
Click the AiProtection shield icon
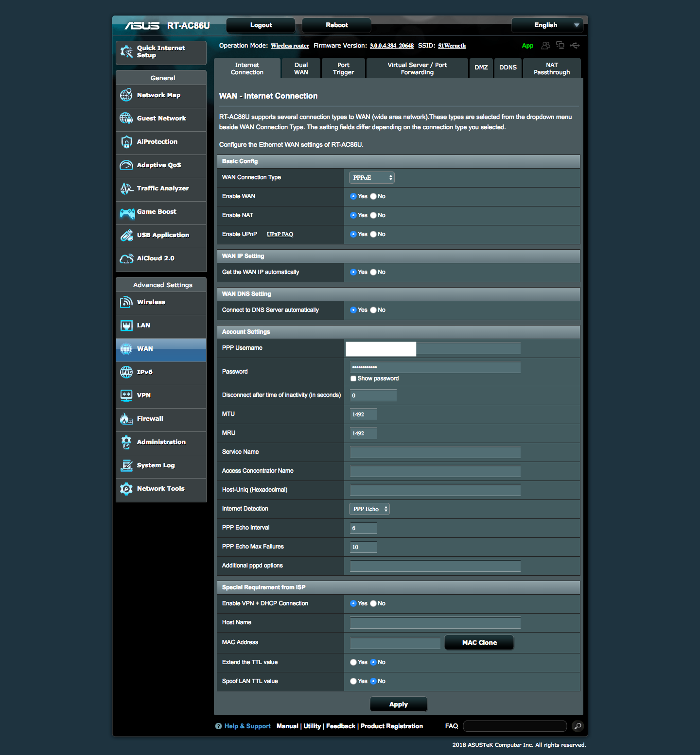coord(126,142)
